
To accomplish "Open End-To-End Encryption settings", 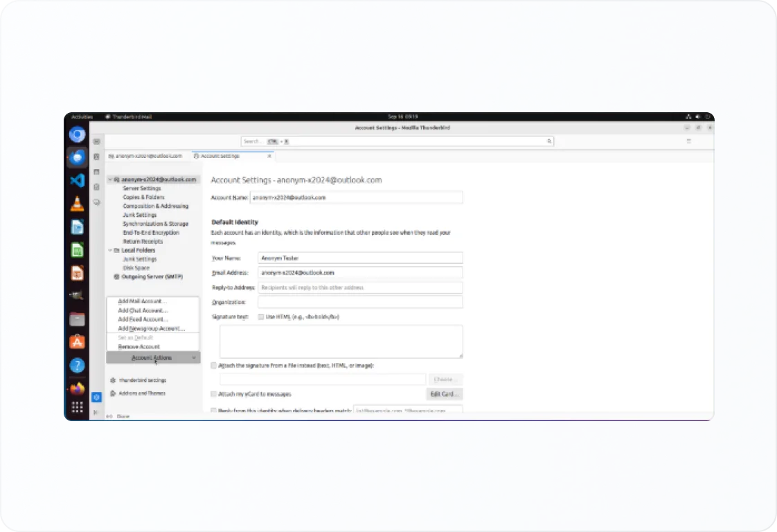I will click(x=151, y=233).
